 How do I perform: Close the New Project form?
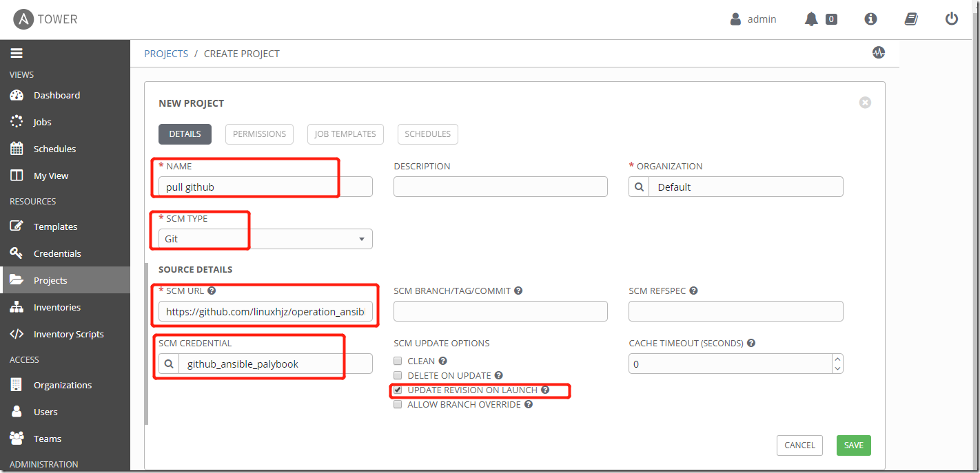coord(865,103)
